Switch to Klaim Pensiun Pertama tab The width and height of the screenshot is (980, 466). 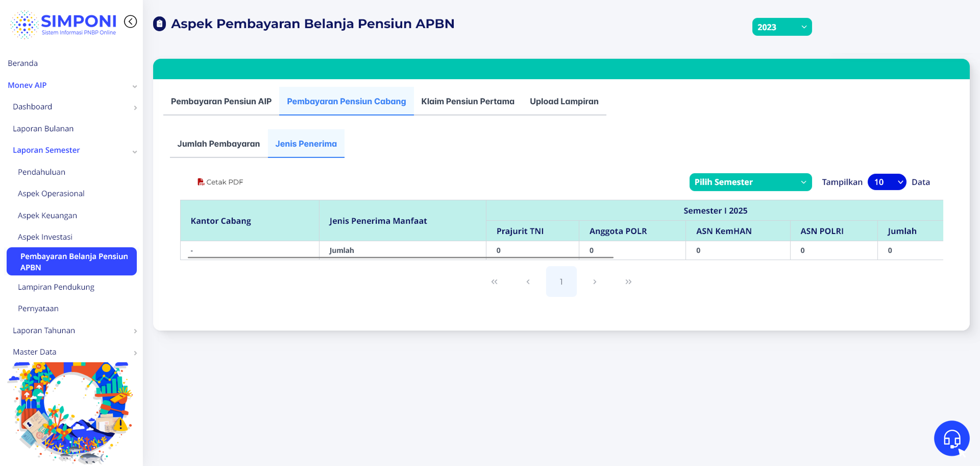coord(468,101)
